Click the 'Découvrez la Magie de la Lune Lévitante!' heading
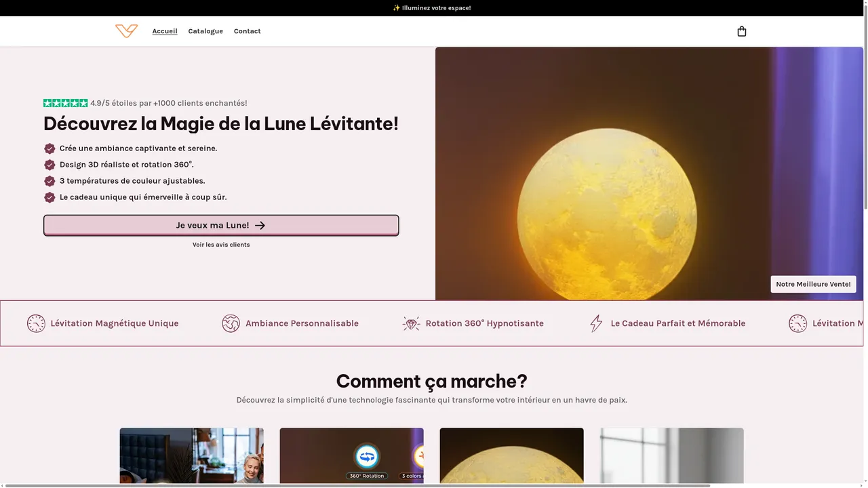868x488 pixels. tap(221, 124)
